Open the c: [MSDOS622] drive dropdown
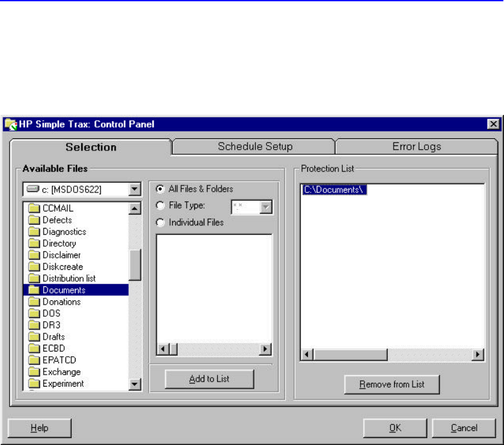 point(134,189)
